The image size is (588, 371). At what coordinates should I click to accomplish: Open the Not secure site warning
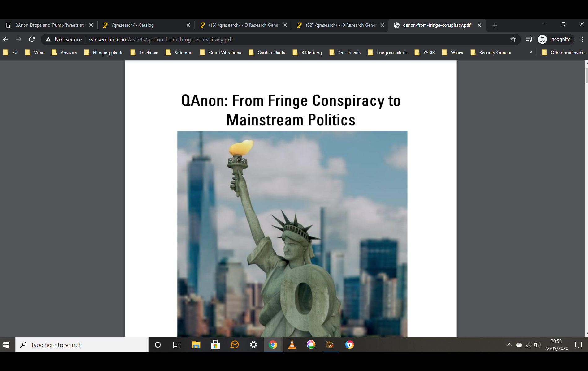(64, 40)
